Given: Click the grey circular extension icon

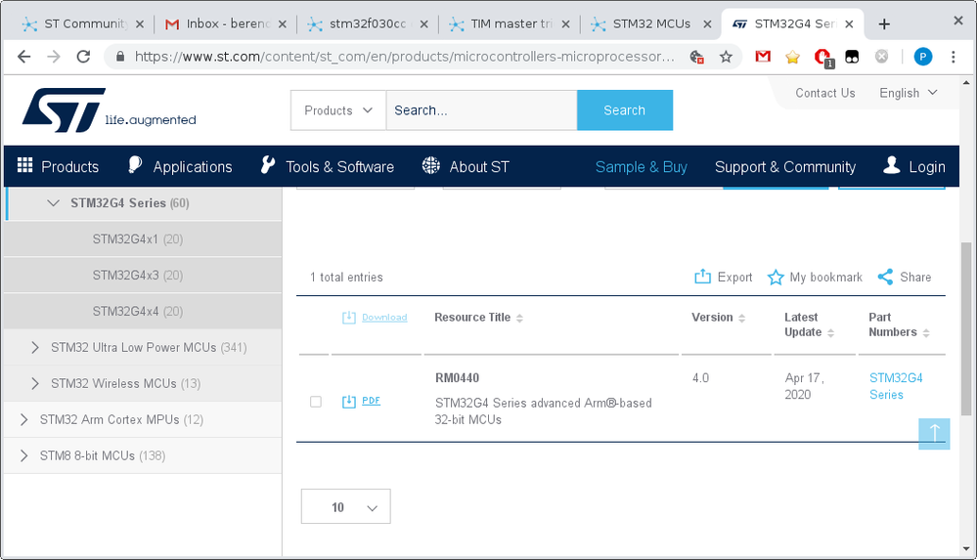Looking at the screenshot, I should 882,57.
